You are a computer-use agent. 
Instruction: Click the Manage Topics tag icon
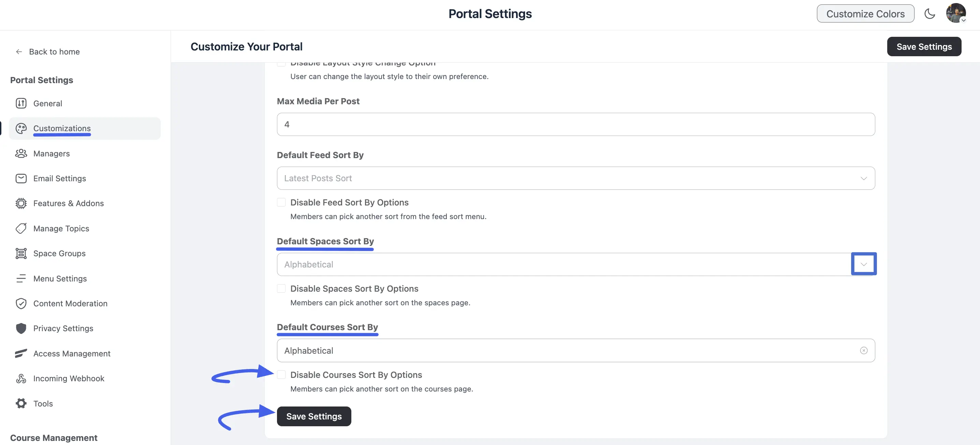pyautogui.click(x=21, y=228)
